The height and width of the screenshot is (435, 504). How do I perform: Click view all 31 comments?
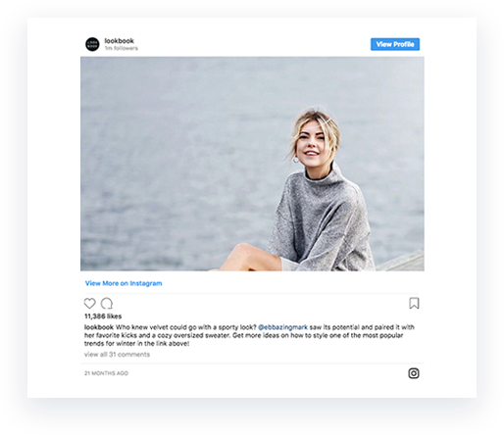coord(117,355)
